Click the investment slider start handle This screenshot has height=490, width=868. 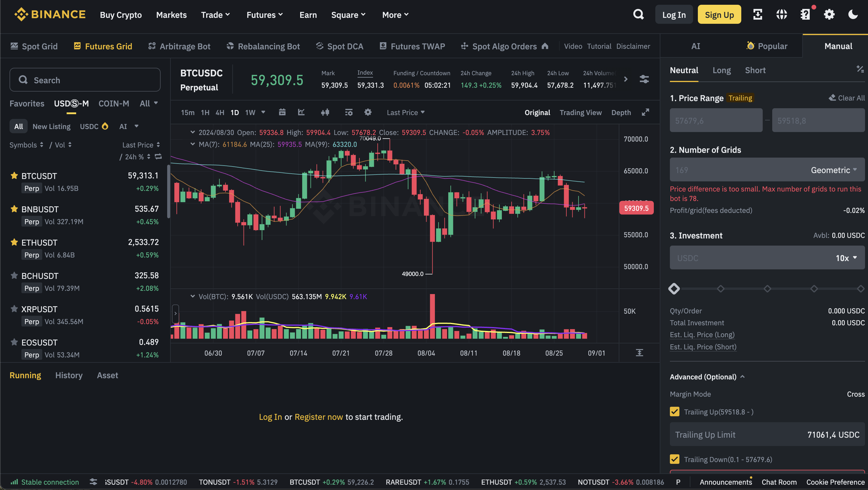click(674, 288)
